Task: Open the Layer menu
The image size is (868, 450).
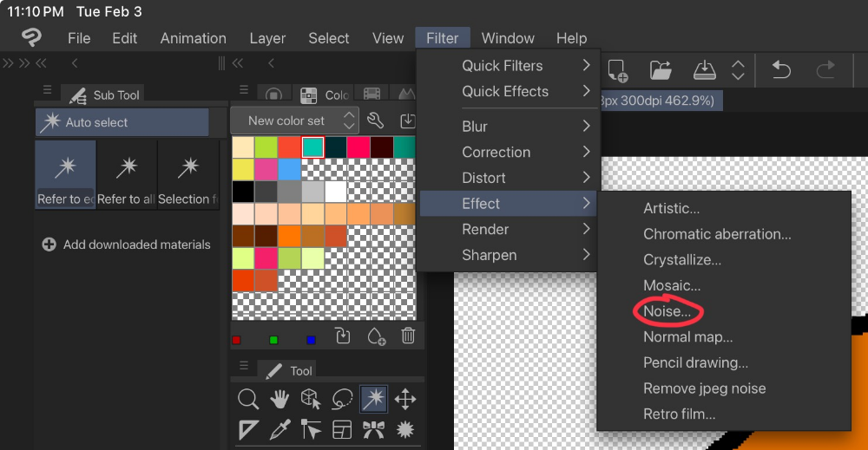Action: coord(267,38)
